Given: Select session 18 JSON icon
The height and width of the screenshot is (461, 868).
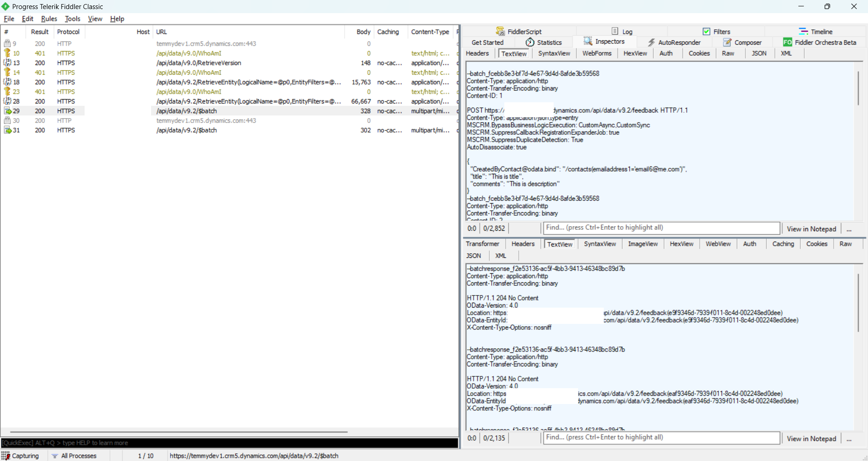Looking at the screenshot, I should coord(7,82).
